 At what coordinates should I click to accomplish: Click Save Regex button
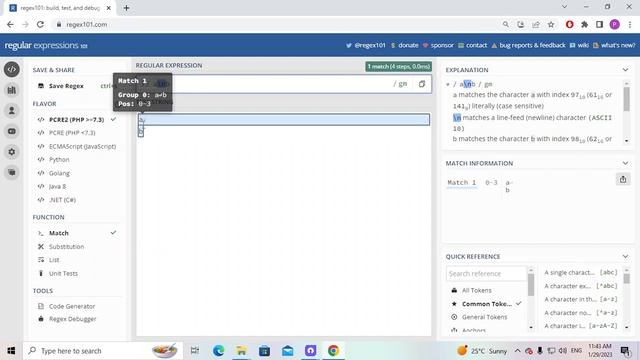(x=61, y=86)
